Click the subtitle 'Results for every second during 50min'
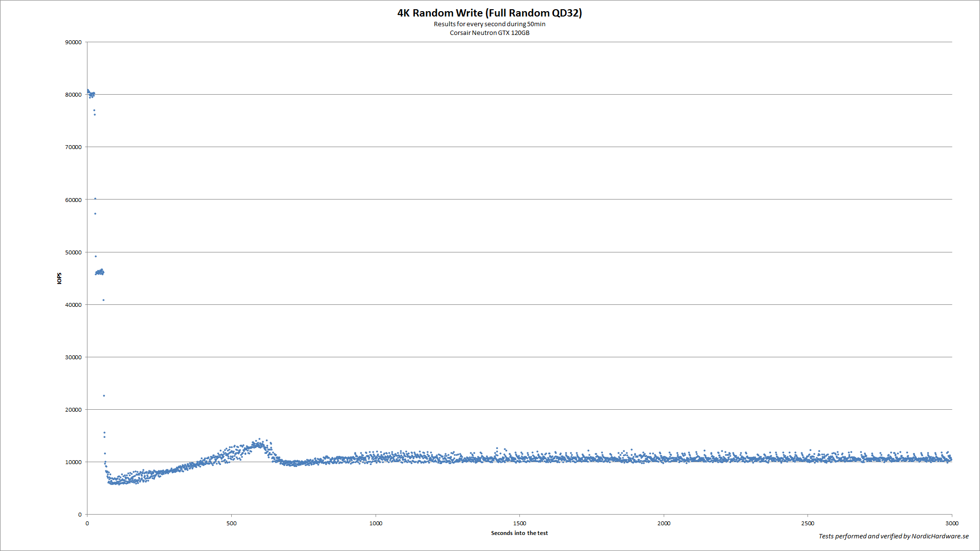The width and height of the screenshot is (980, 551). coord(489,24)
